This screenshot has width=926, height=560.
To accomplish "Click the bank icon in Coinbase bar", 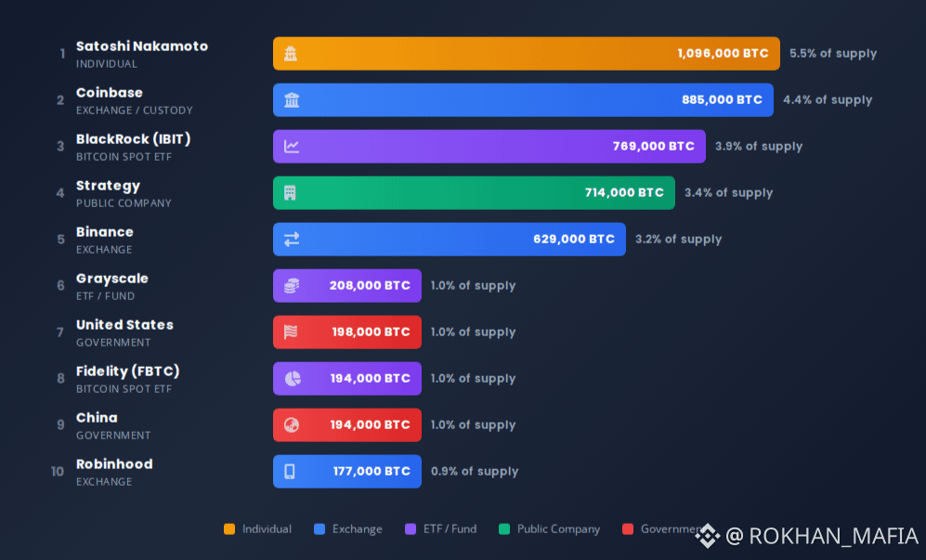I will pos(292,99).
